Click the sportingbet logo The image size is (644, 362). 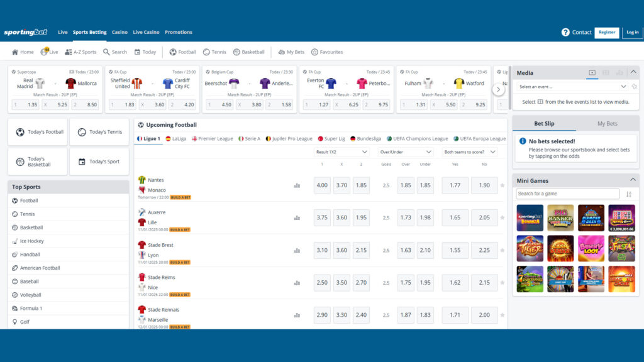point(25,32)
